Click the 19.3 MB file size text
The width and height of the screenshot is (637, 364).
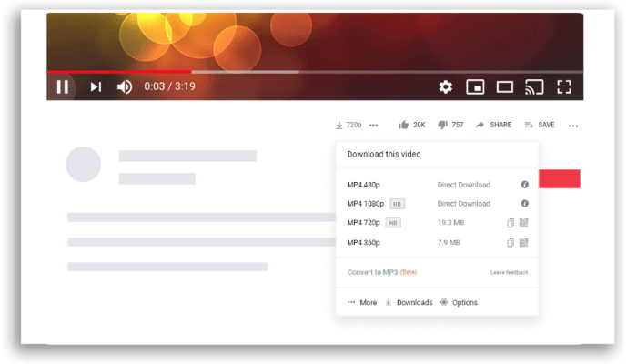(x=451, y=223)
